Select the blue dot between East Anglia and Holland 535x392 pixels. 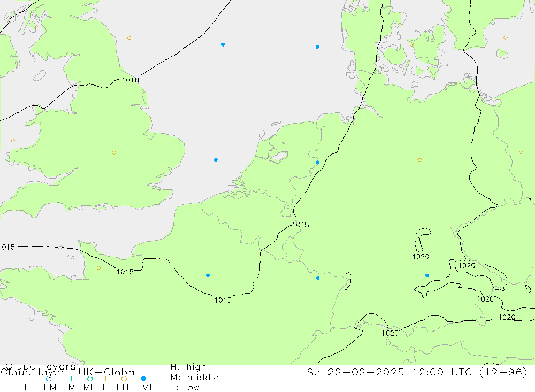(x=216, y=160)
